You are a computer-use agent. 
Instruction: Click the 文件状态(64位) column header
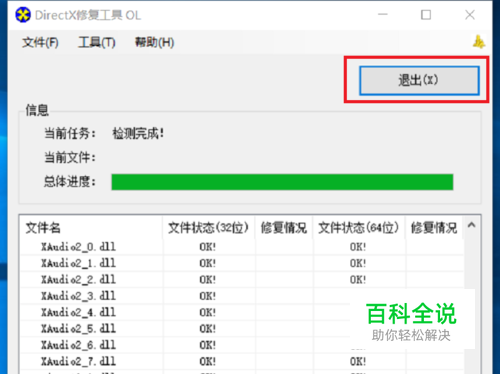(x=359, y=228)
